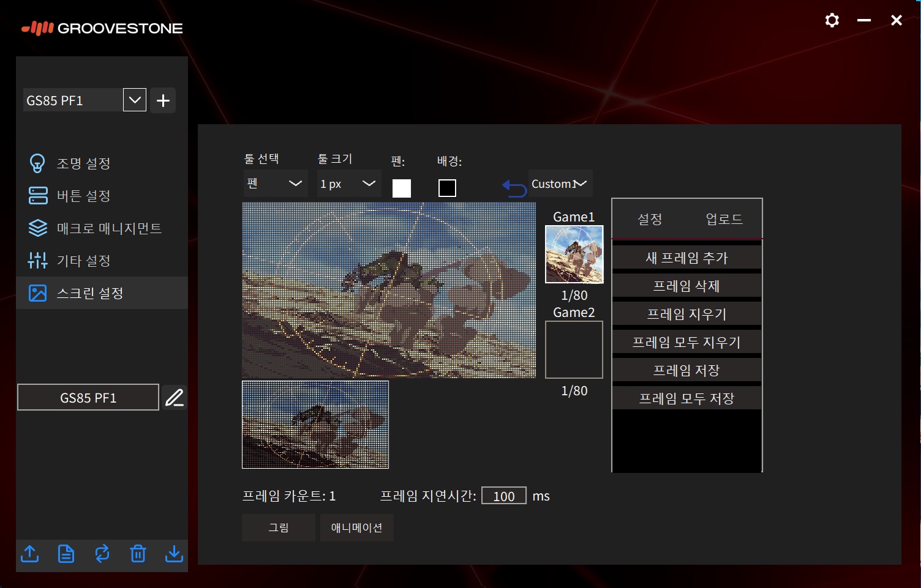This screenshot has width=921, height=588.
Task: Switch to the 업로드 tab
Action: [724, 219]
